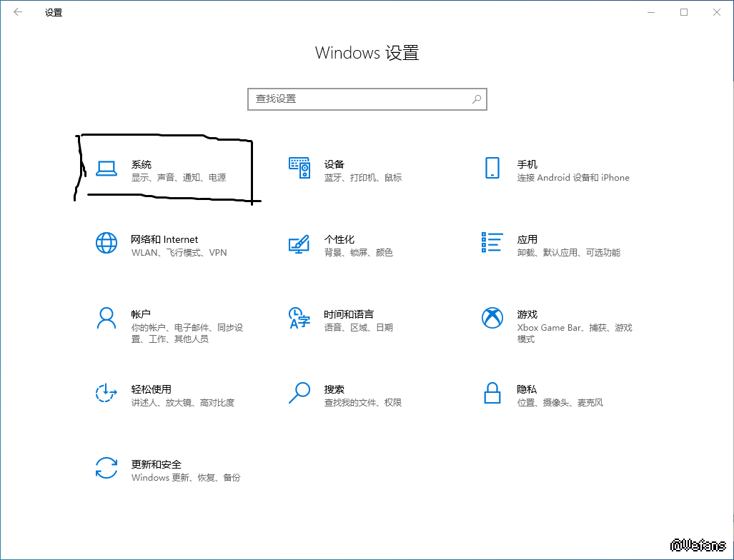This screenshot has height=560, width=734.
Task: Click the Accounts (帐户) person icon
Action: tap(106, 318)
